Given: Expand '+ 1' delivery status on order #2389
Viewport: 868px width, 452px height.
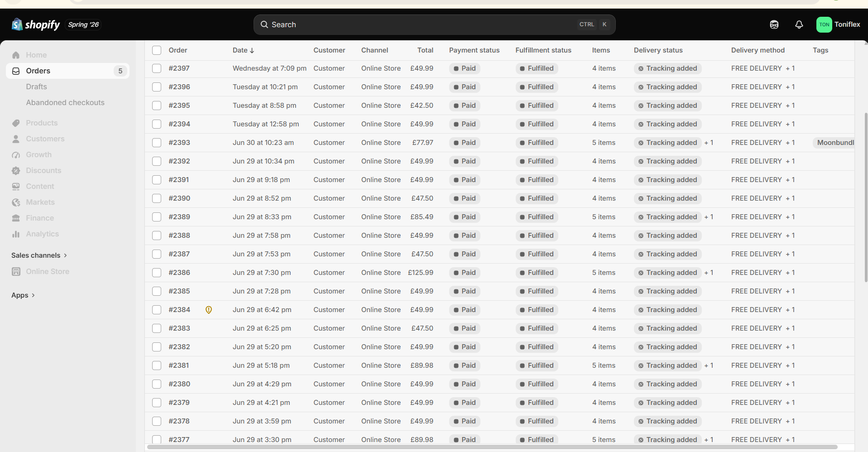Looking at the screenshot, I should tap(709, 217).
